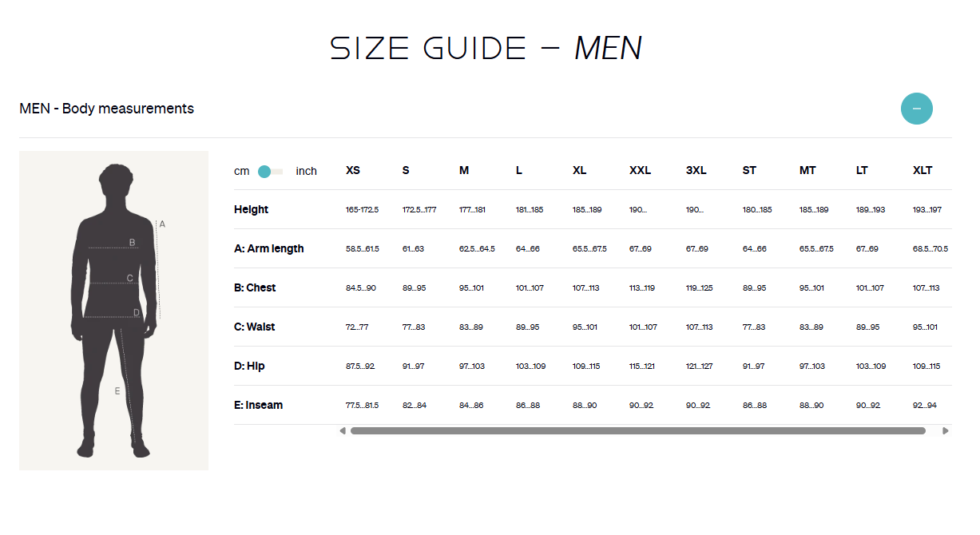
Task: Click the scroll left arrow below table
Action: [x=343, y=431]
